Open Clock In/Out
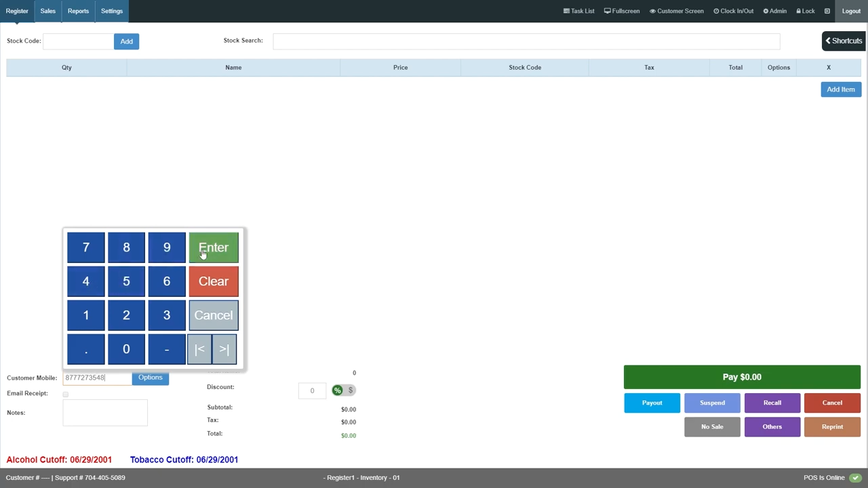The image size is (868, 488). point(733,11)
